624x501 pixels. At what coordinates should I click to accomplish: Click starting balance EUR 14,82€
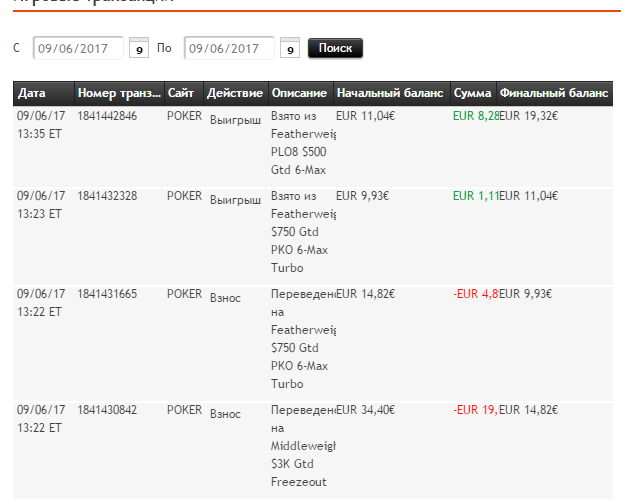[365, 294]
